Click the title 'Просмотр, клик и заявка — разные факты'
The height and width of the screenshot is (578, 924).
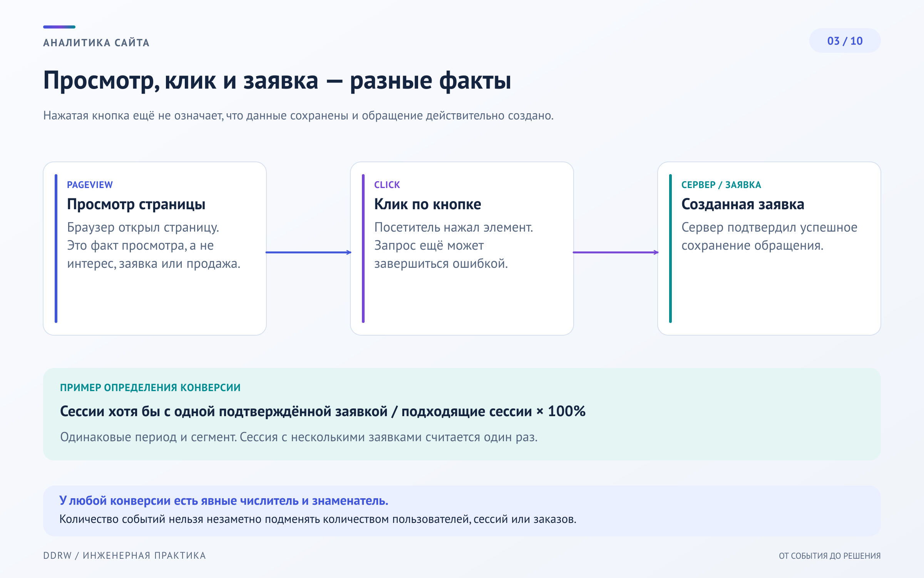click(277, 81)
